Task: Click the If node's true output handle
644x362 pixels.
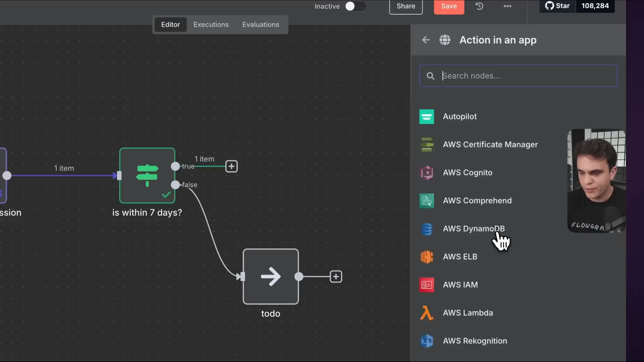Action: click(175, 166)
